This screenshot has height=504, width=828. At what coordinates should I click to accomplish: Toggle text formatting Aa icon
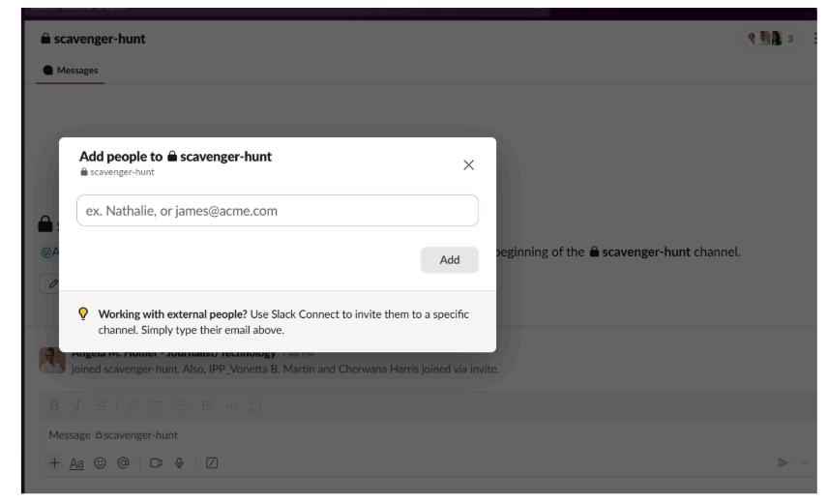(x=76, y=463)
